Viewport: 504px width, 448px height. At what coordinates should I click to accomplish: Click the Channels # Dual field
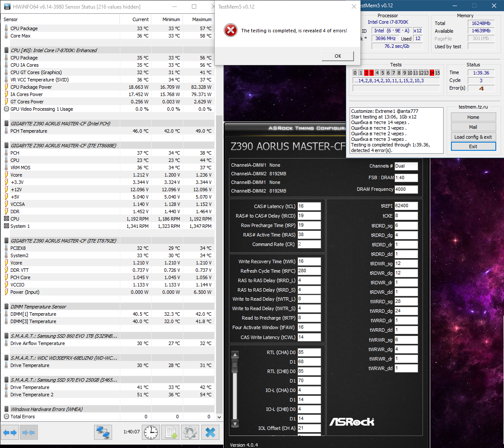click(406, 166)
